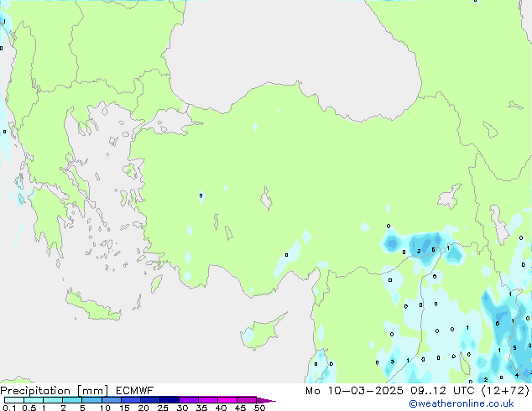Click the 'Precipitation [mm]' title text

coord(55,391)
